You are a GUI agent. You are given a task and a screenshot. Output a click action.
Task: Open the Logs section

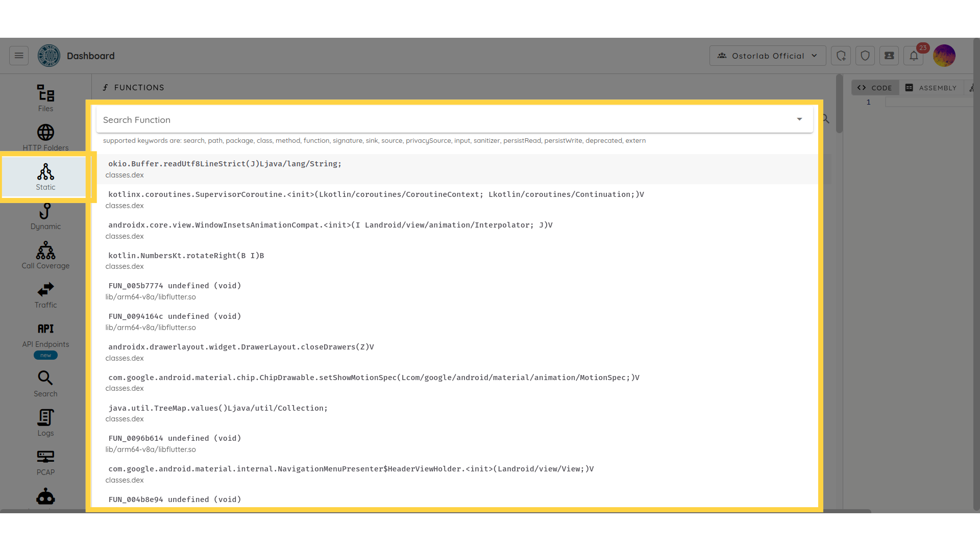(x=45, y=423)
